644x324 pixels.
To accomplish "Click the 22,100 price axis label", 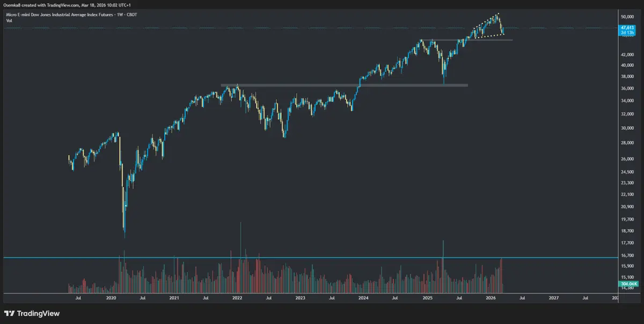I will coord(627,194).
